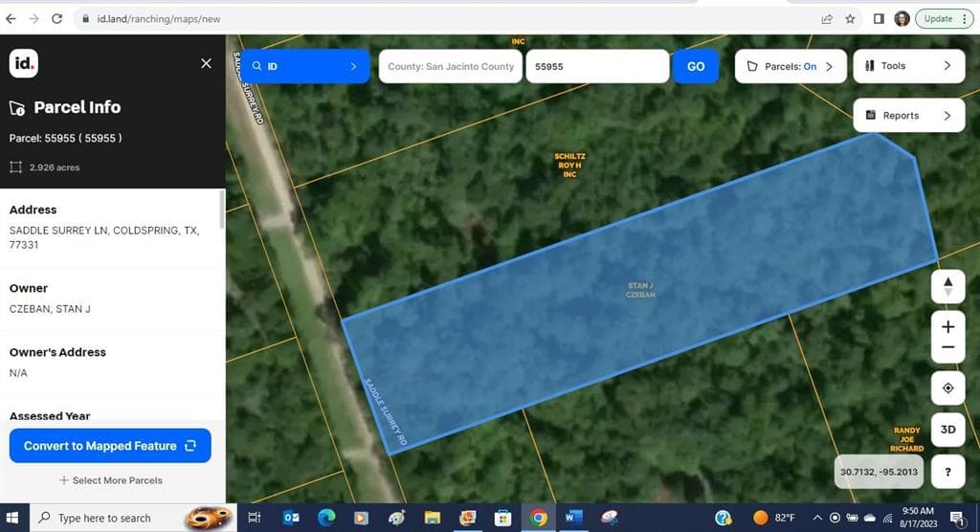Click Convert to Mapped Feature button
980x532 pixels.
pos(110,446)
